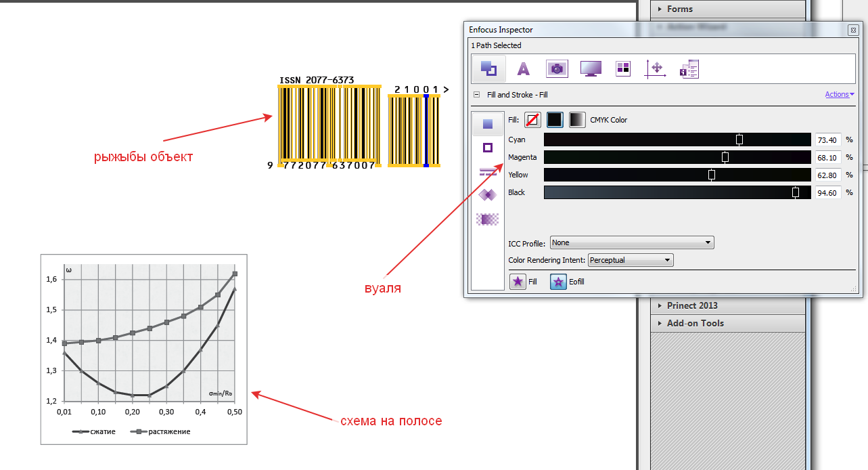Screen dimensions: 868x470
Task: Open the Separations color squares icon
Action: point(623,68)
